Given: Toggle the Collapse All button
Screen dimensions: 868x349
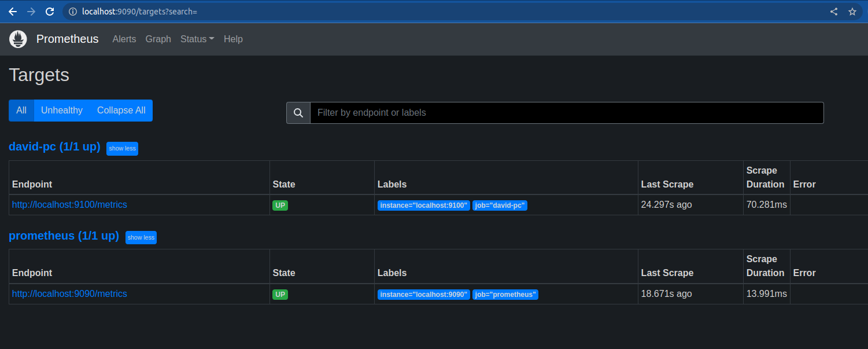Looking at the screenshot, I should [x=121, y=111].
